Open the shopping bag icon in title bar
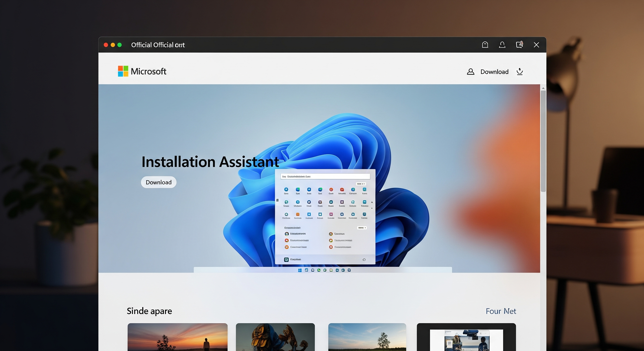 pyautogui.click(x=485, y=45)
